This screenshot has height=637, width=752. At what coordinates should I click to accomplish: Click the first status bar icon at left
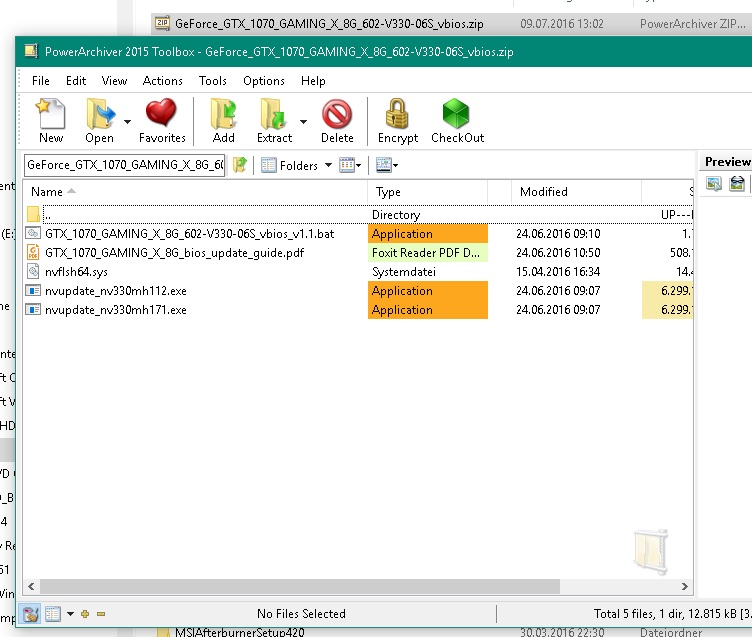31,614
